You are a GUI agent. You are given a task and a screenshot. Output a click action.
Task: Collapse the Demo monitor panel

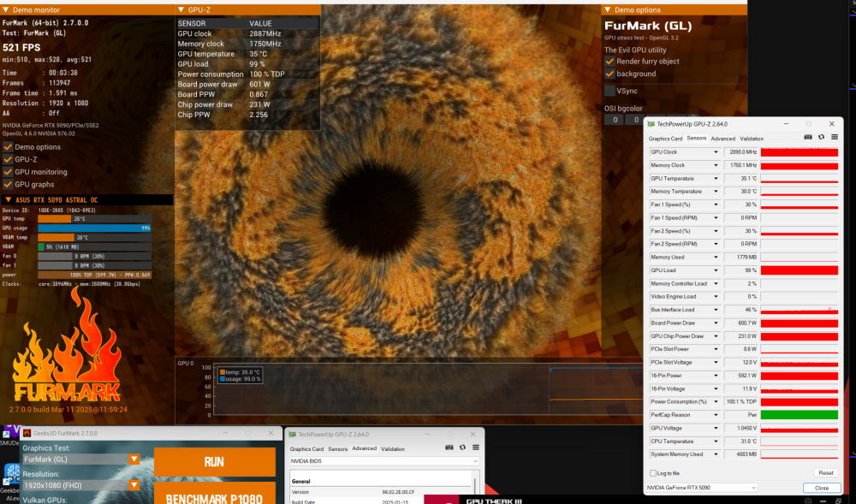[x=5, y=9]
